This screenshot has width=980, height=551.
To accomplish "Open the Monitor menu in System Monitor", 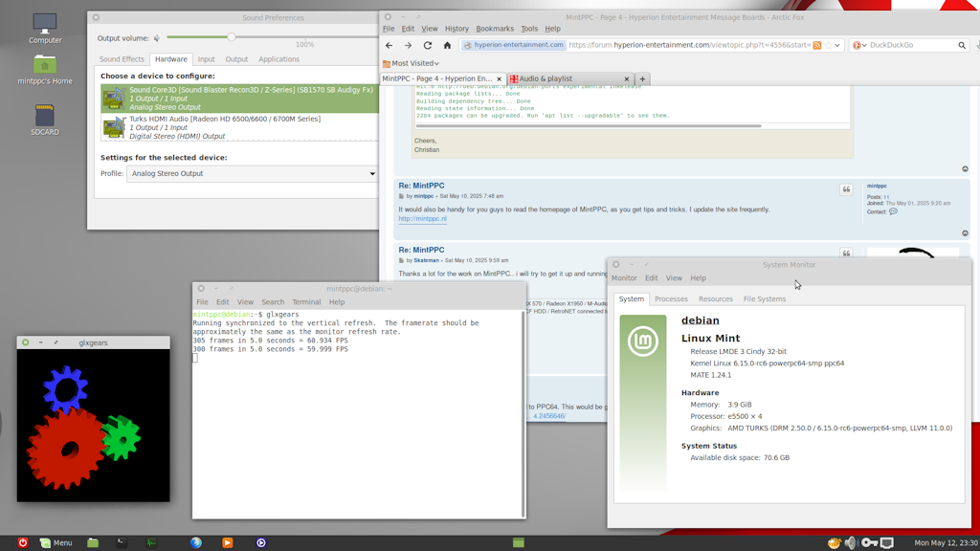I will click(624, 278).
